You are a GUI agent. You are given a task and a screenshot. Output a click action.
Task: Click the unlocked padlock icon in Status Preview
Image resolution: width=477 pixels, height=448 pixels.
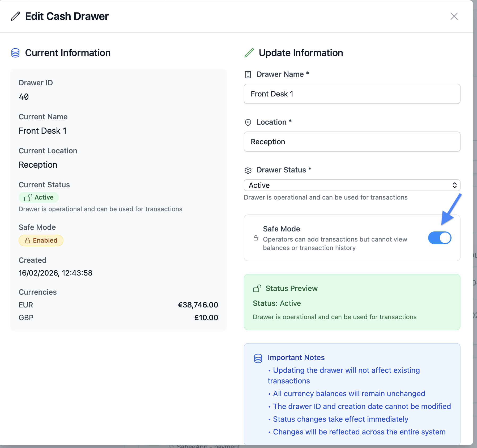[x=257, y=288]
